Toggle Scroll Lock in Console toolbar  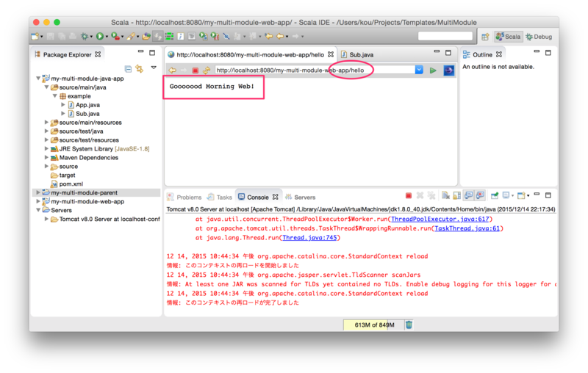[x=456, y=195]
